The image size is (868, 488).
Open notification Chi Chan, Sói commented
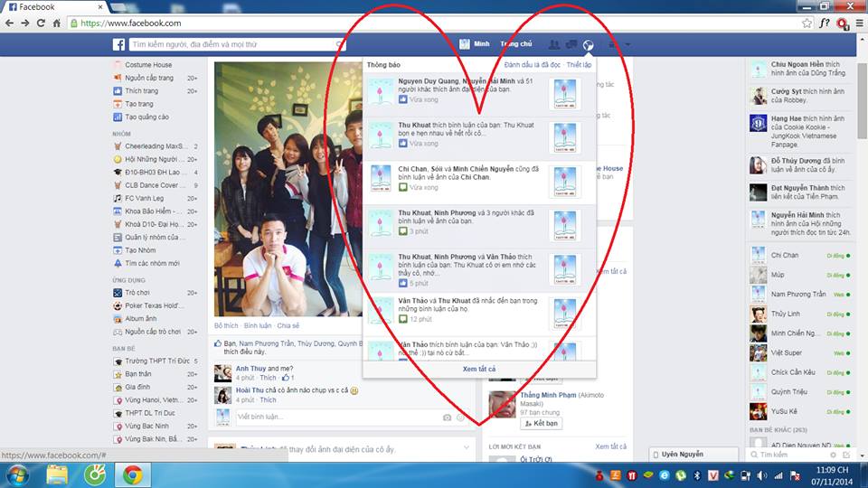tap(479, 181)
